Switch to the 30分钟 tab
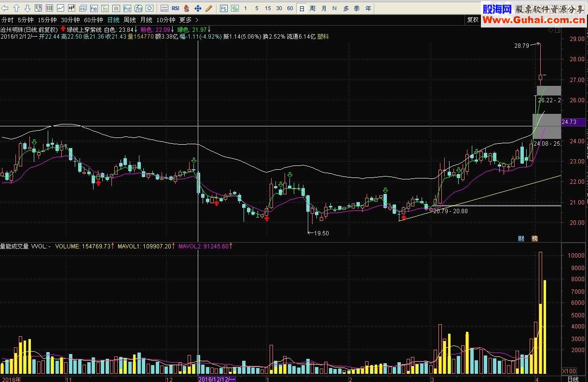This screenshot has height=382, width=588. tap(70, 20)
